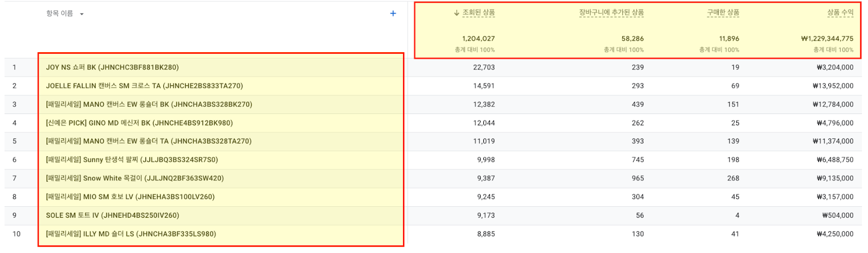The width and height of the screenshot is (868, 253).
Task: Click the 12,044 views cell
Action: tap(484, 123)
